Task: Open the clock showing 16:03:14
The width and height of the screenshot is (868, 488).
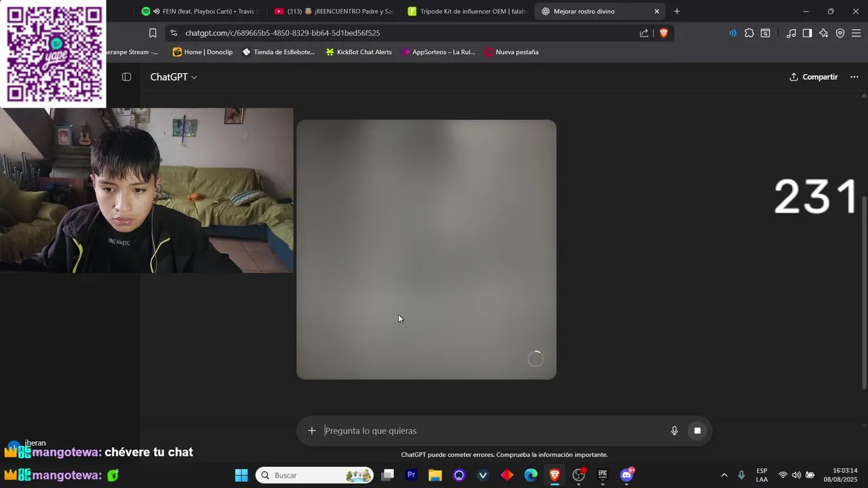Action: [x=840, y=475]
